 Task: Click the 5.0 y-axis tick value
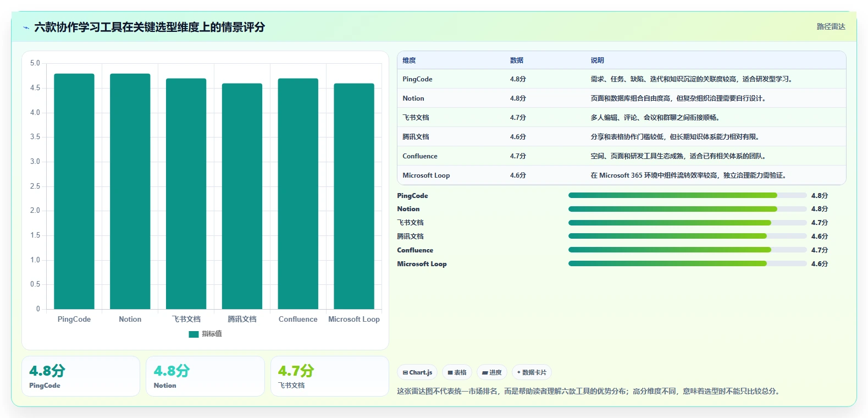point(35,63)
